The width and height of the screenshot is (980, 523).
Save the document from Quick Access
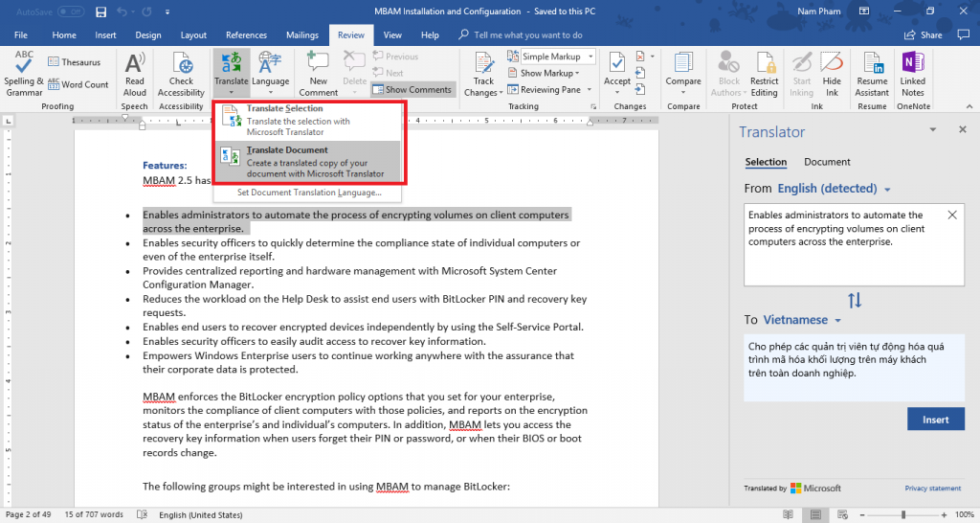point(100,11)
